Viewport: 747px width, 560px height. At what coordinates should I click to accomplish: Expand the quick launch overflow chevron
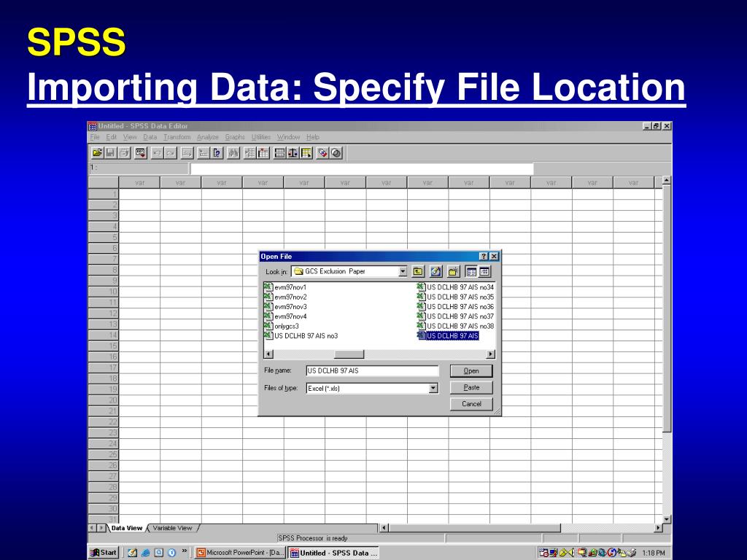(x=185, y=551)
